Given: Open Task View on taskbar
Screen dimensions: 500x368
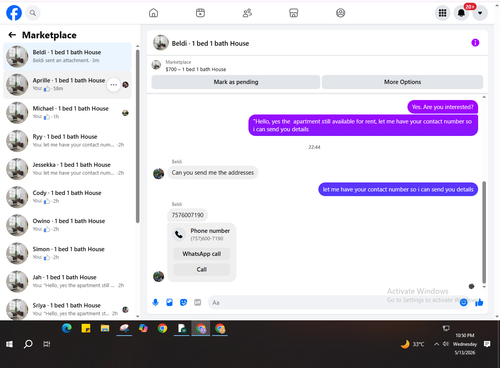Looking at the screenshot, I should 47,344.
